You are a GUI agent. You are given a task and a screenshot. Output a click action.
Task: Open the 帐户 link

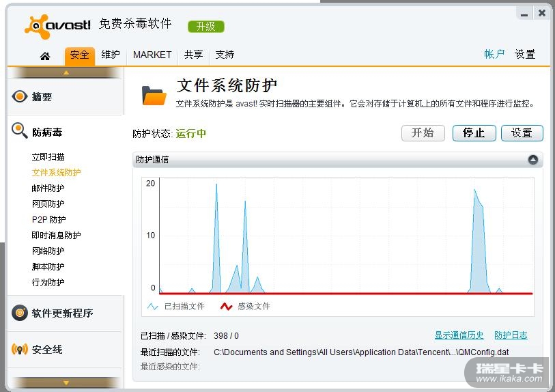494,54
